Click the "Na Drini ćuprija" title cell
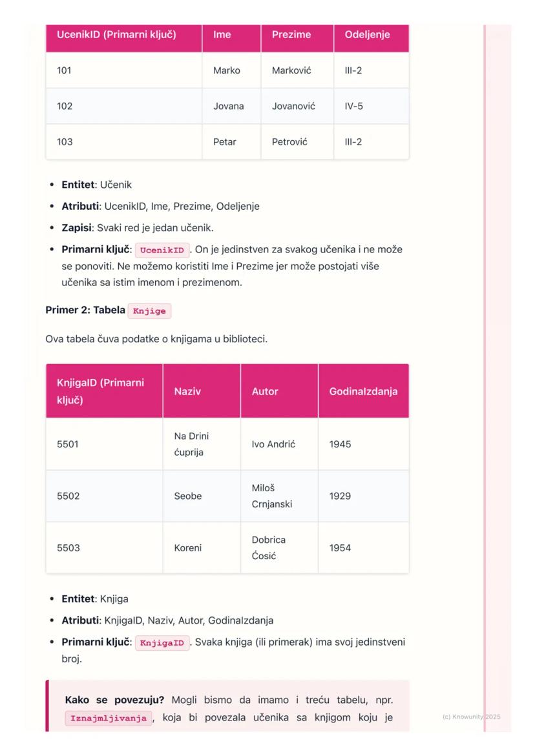 click(191, 444)
